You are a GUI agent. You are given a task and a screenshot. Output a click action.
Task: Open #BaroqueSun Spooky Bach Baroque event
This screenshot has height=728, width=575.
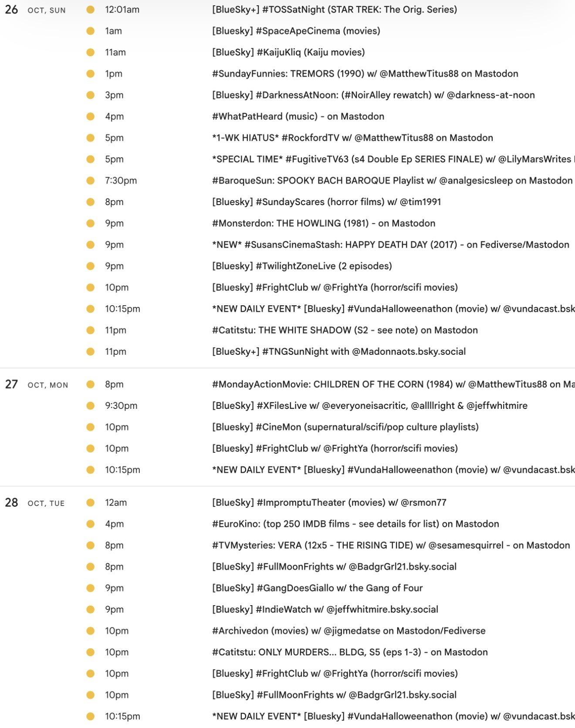pos(392,180)
